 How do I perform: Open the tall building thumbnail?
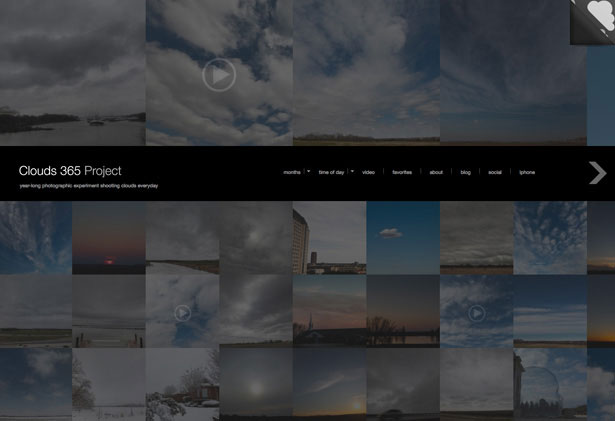pyautogui.click(x=329, y=238)
